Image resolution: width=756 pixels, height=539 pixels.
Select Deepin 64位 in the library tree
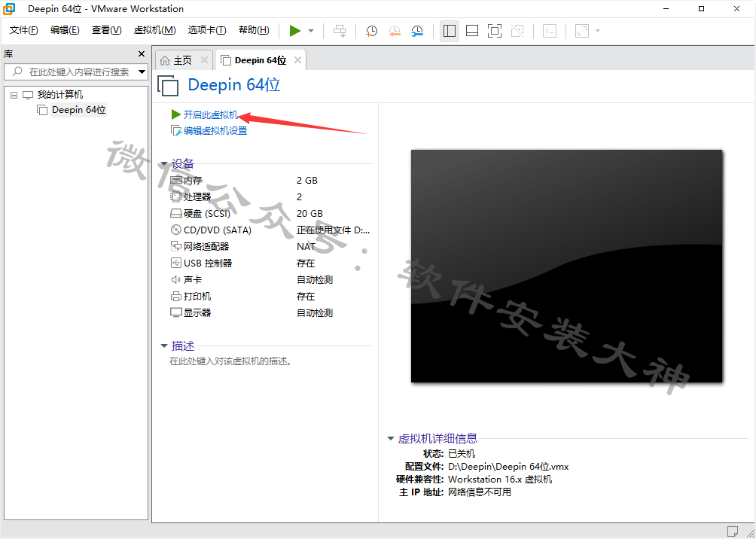click(78, 110)
